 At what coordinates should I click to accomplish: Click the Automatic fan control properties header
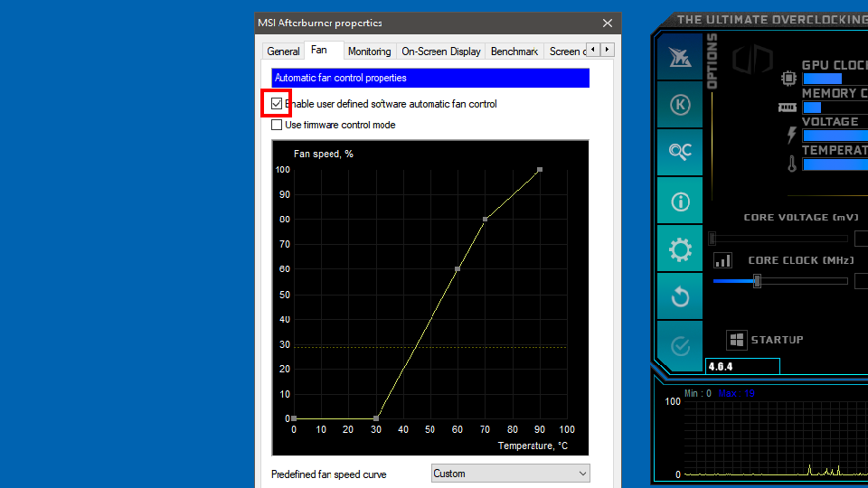(x=430, y=78)
